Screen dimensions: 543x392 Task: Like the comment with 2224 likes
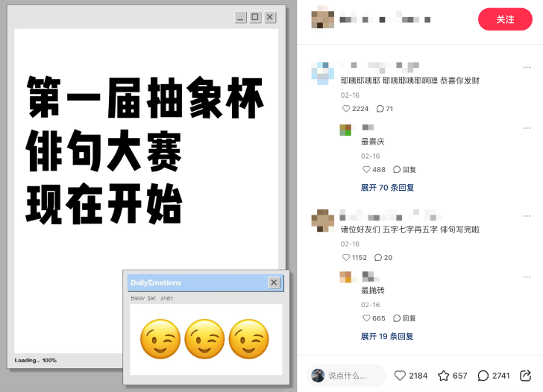(x=345, y=109)
